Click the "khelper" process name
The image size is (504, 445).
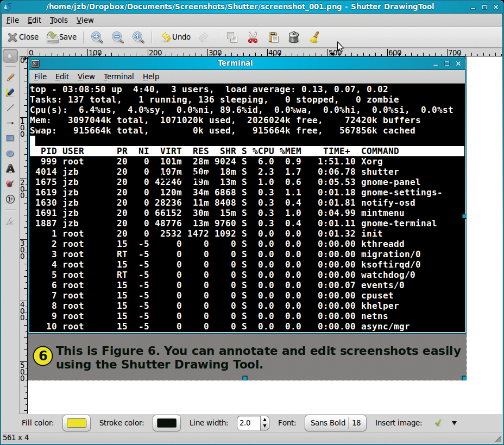[x=380, y=306]
